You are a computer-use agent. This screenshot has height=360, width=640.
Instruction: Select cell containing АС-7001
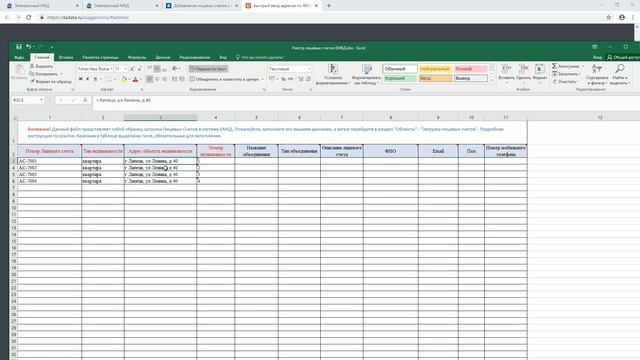49,161
